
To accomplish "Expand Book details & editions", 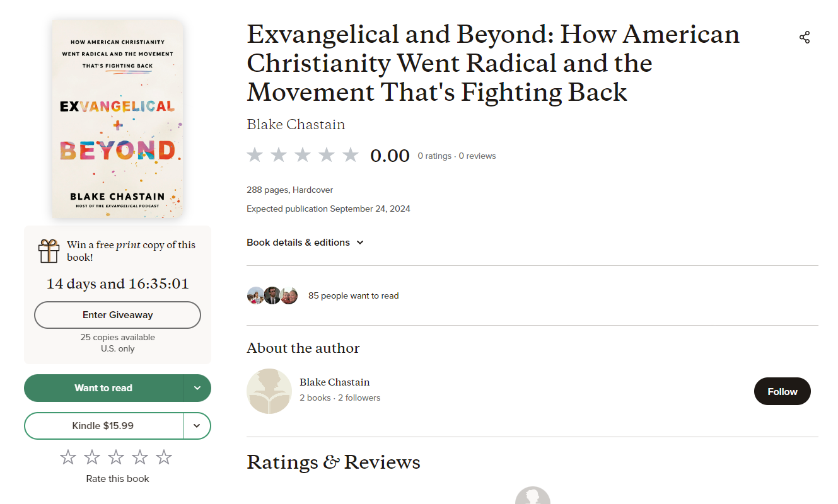I will (x=305, y=243).
